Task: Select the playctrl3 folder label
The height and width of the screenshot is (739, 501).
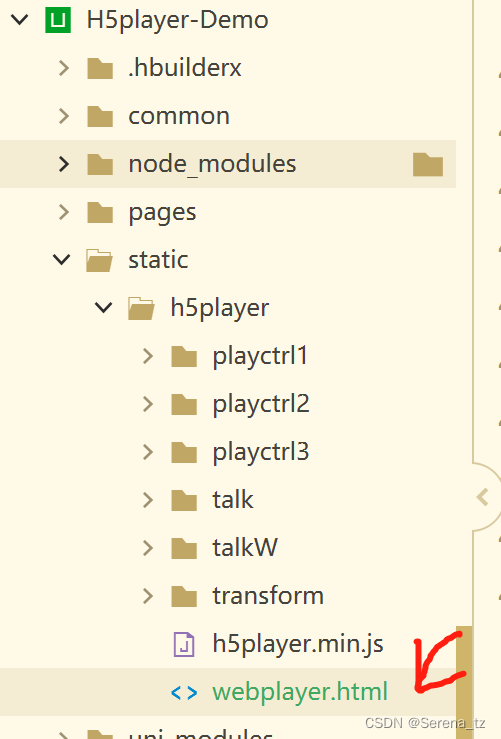Action: [261, 452]
